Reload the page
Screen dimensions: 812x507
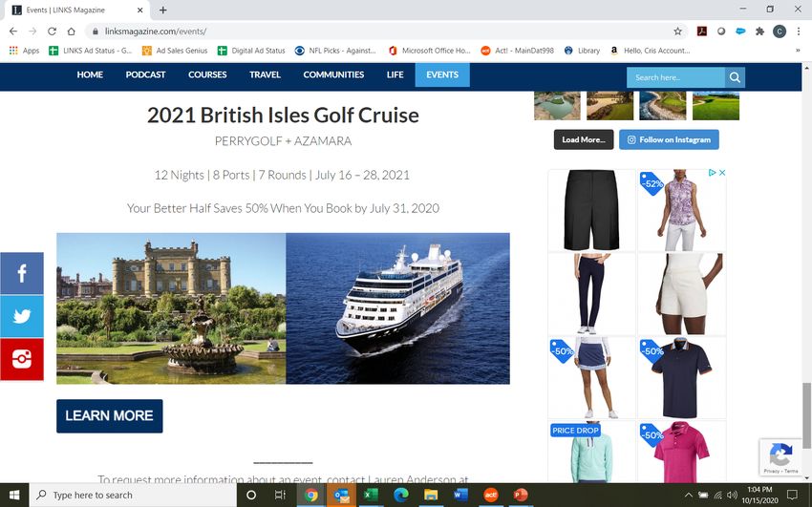(x=52, y=32)
